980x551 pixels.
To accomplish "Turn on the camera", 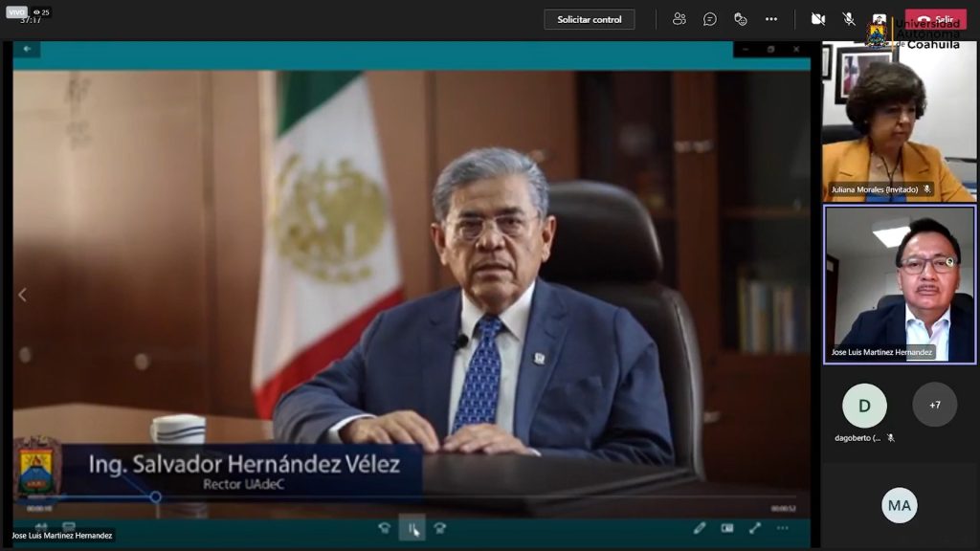I will (818, 19).
